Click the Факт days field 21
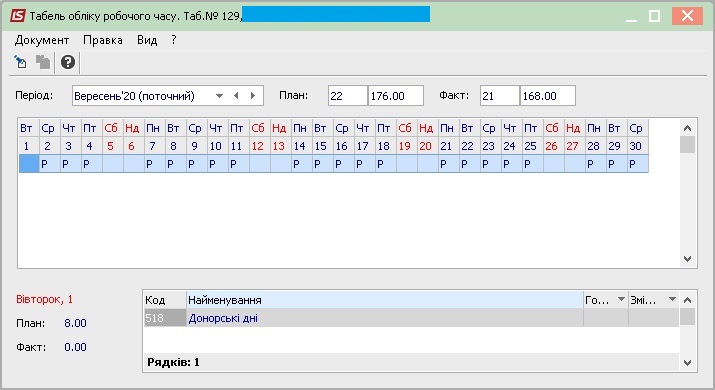715x390 pixels. (499, 96)
